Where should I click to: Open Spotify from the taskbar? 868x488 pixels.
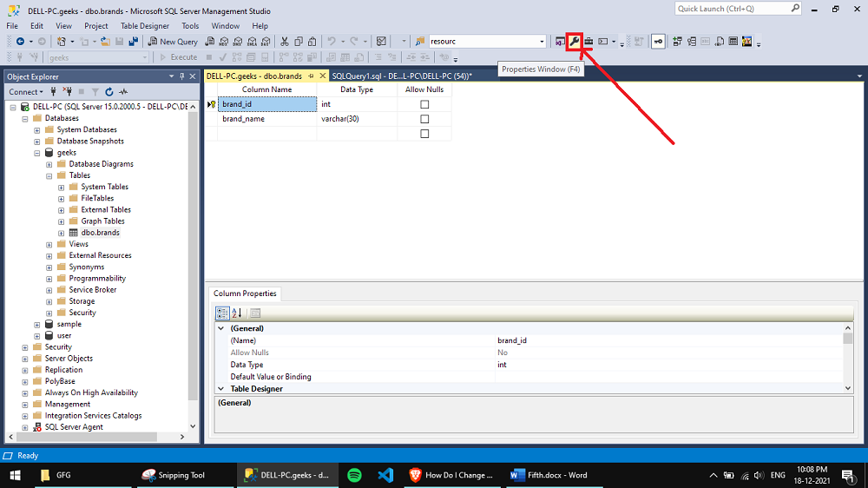[354, 475]
